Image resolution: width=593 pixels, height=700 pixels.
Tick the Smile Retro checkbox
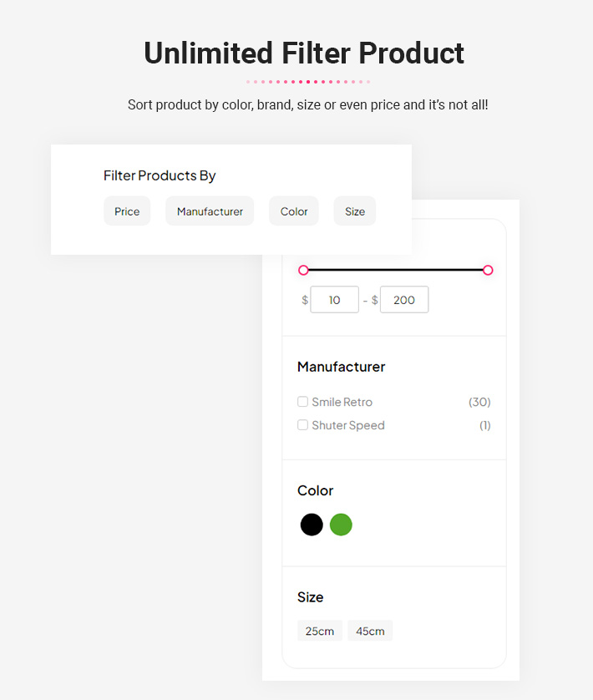pos(302,401)
